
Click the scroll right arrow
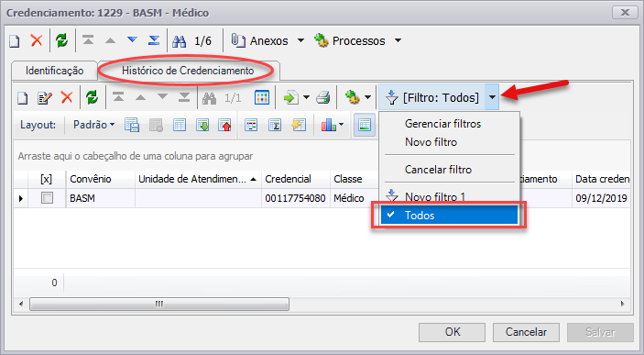click(623, 305)
